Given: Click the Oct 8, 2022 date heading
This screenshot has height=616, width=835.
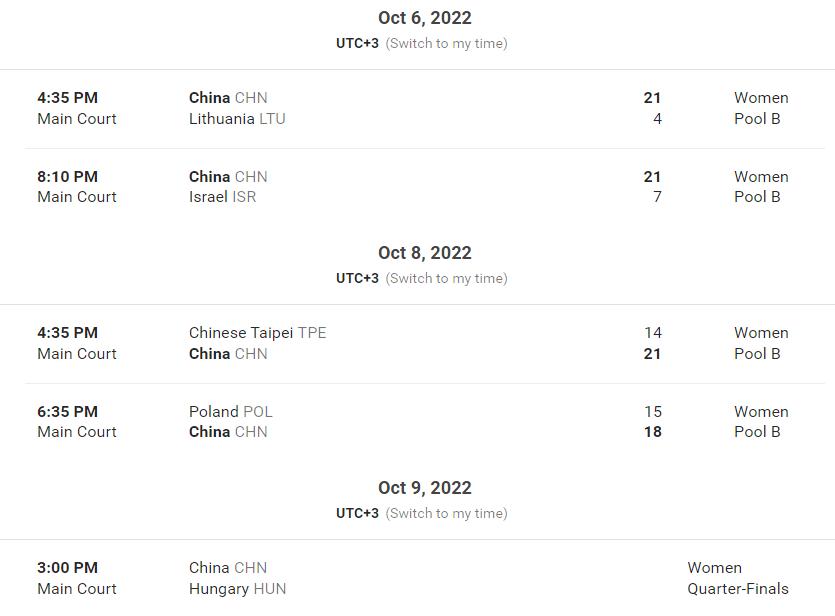Looking at the screenshot, I should pyautogui.click(x=425, y=253).
